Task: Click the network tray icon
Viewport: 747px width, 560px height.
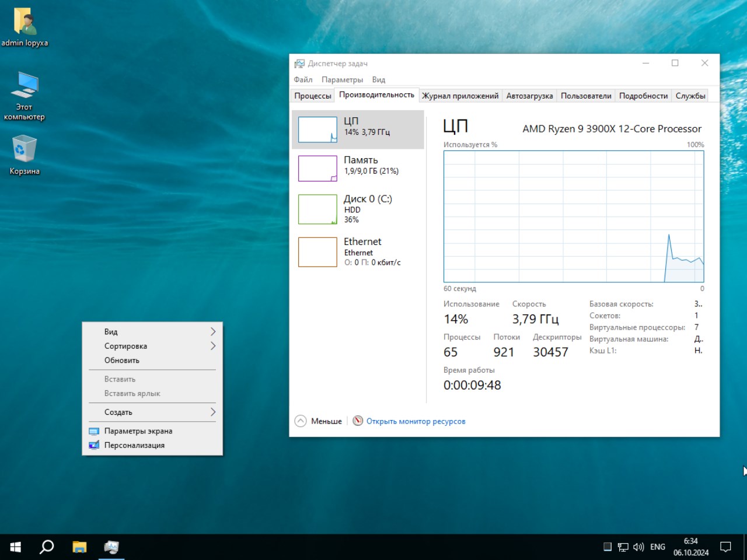Action: pos(623,547)
